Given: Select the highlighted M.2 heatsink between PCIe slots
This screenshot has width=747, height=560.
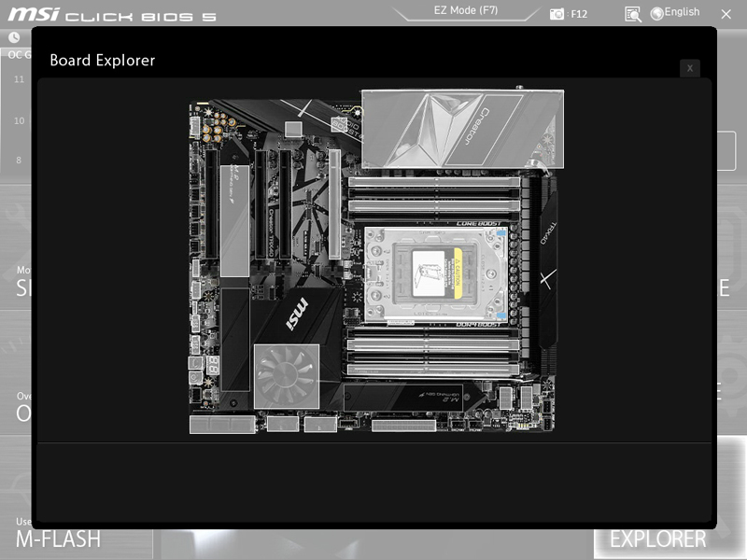Looking at the screenshot, I should point(234,221).
